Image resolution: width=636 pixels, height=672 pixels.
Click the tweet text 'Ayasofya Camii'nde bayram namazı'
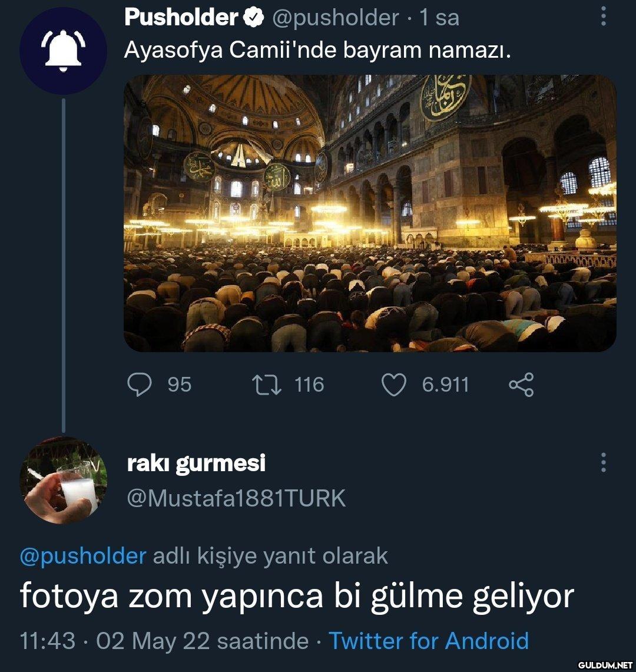(317, 51)
